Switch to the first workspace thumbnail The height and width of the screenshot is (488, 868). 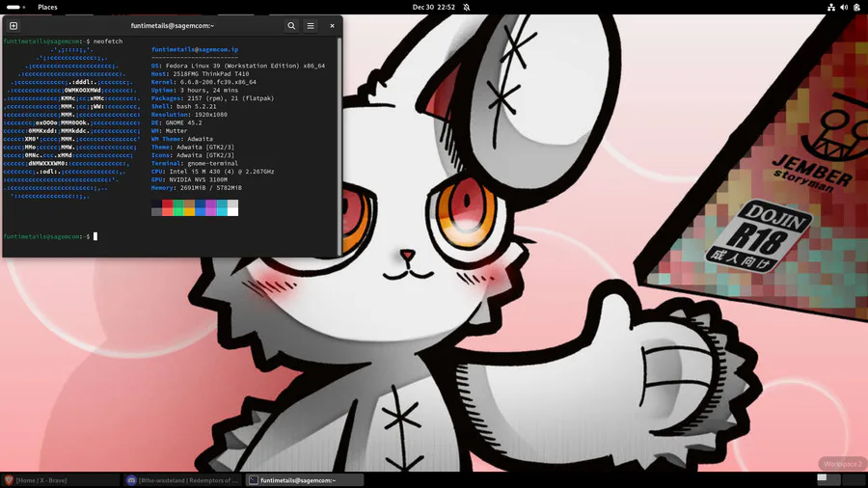coord(828,479)
